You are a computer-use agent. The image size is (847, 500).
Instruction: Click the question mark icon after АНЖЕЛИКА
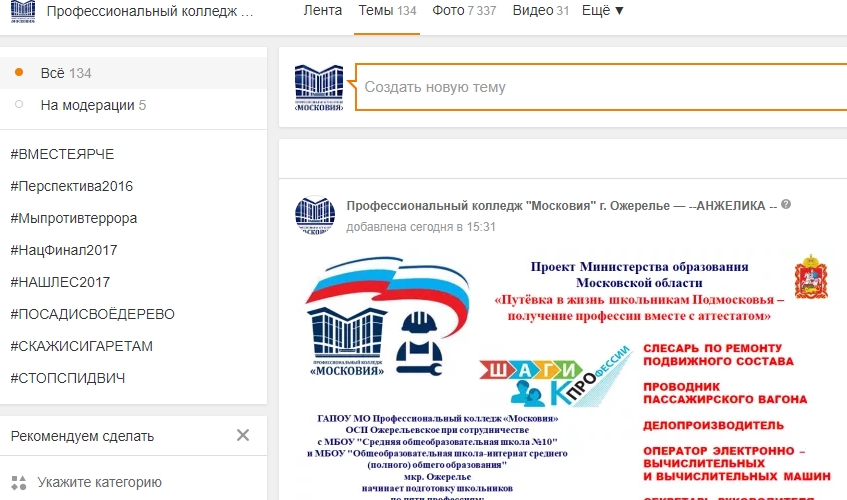coord(786,205)
